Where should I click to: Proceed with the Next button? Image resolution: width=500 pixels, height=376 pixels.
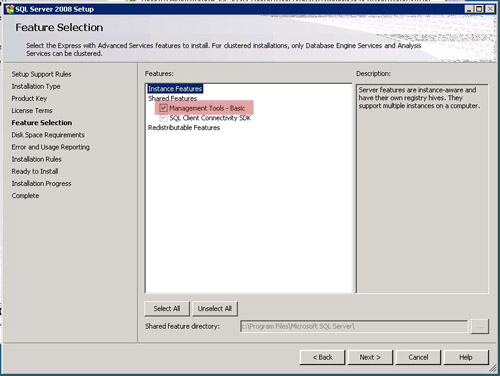click(x=370, y=357)
